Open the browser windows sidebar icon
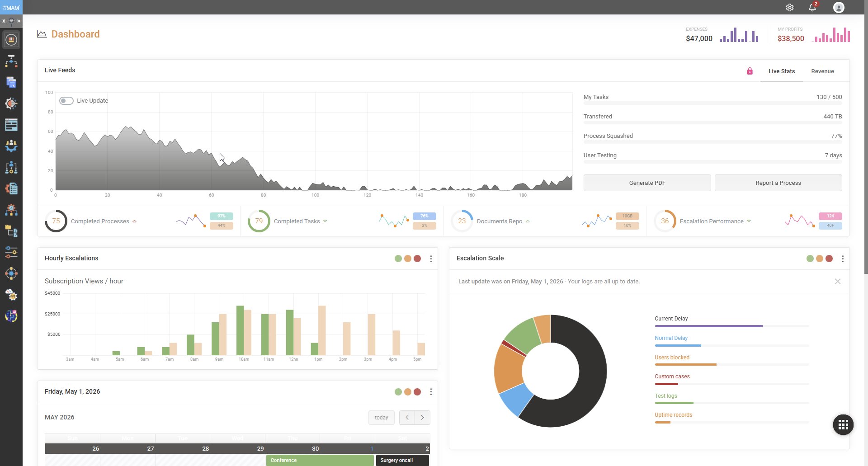 [x=11, y=82]
